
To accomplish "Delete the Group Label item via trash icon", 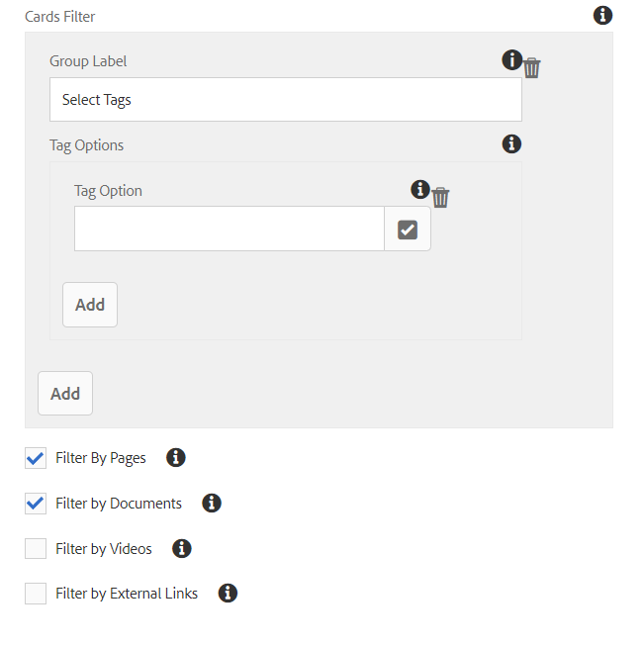I will tap(532, 67).
